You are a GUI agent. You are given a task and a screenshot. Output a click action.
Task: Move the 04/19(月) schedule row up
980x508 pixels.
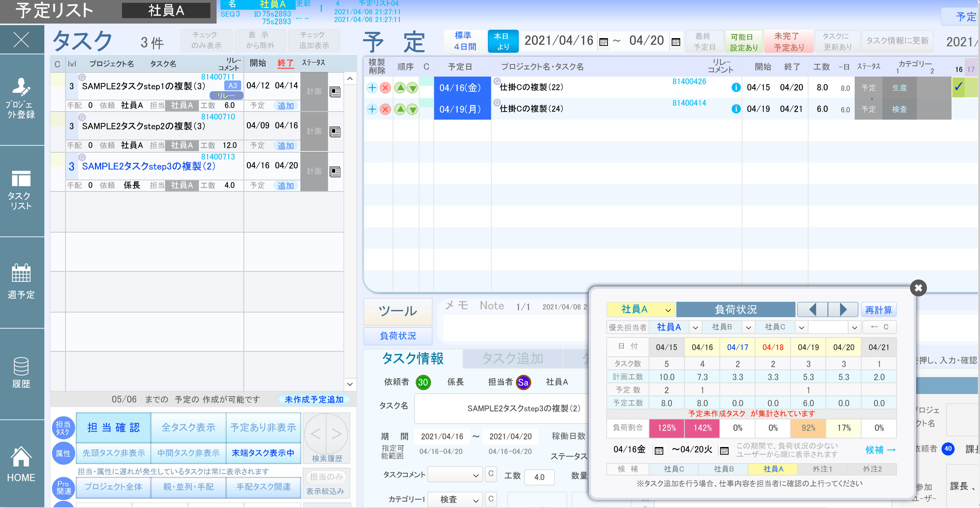pos(400,109)
